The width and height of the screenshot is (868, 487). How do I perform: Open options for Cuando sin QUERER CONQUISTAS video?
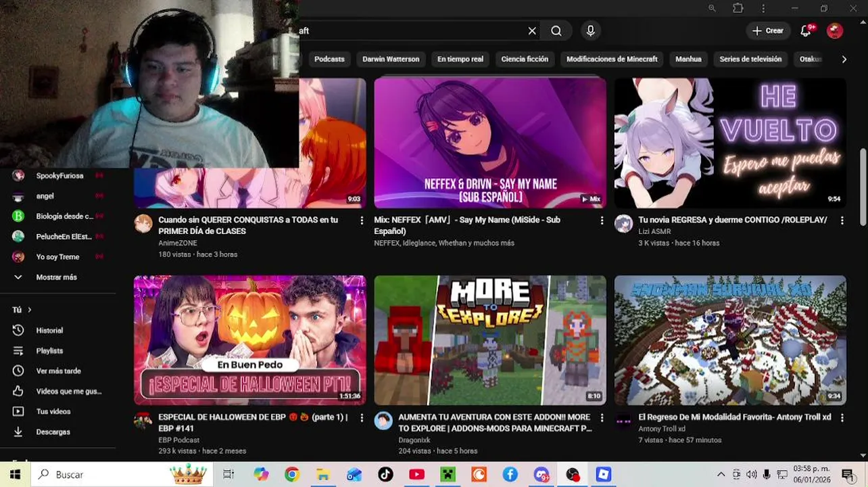[362, 221]
